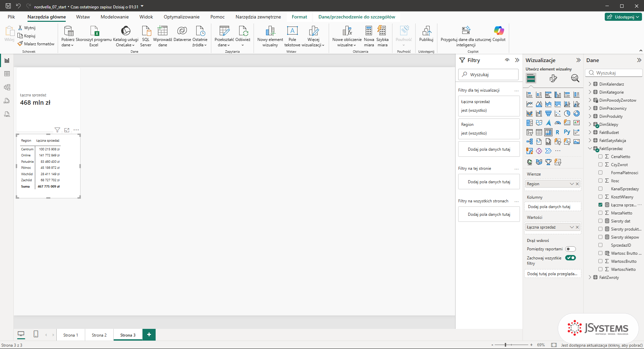Save the report with the floppy icon
Viewport: 644px width, 349px height.
(x=8, y=6)
